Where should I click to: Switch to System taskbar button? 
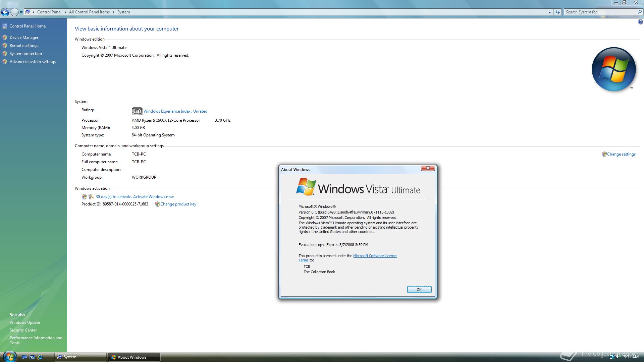pos(80,357)
